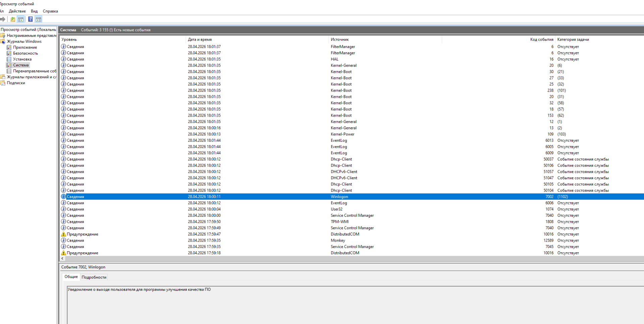Sort by Источник column header
The image size is (644, 324).
339,40
